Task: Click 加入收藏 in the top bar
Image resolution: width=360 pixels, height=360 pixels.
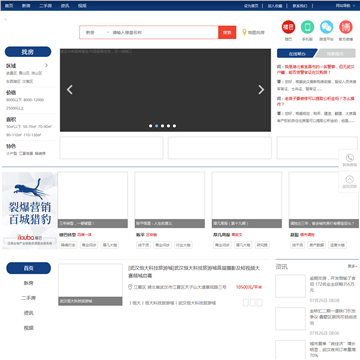Action: point(275,6)
